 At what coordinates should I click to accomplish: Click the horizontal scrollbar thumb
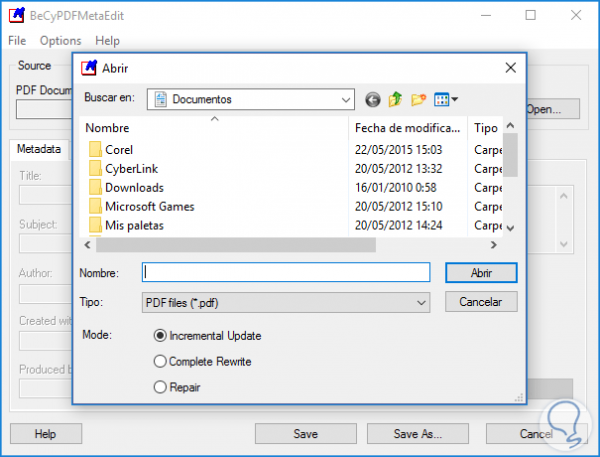(x=236, y=245)
